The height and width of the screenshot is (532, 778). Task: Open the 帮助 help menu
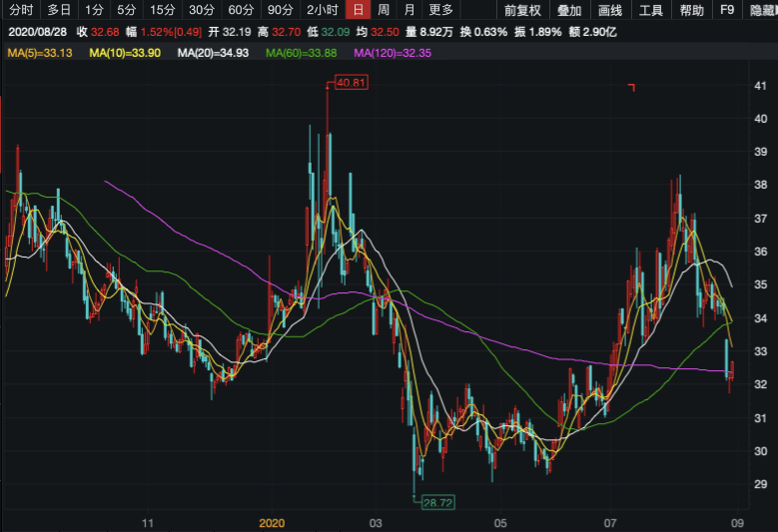[x=691, y=11]
